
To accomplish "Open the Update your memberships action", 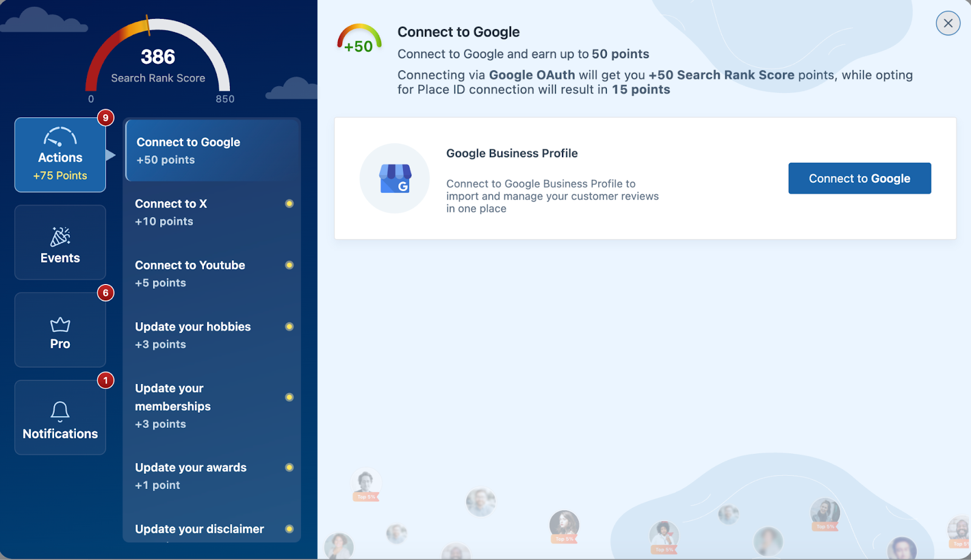I will click(x=212, y=406).
